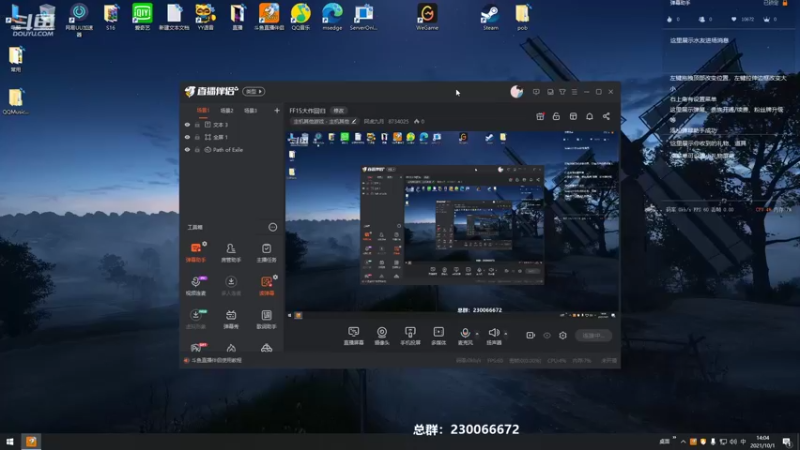Click the 麦克风 microphone icon
This screenshot has width=800, height=450.
click(x=465, y=333)
